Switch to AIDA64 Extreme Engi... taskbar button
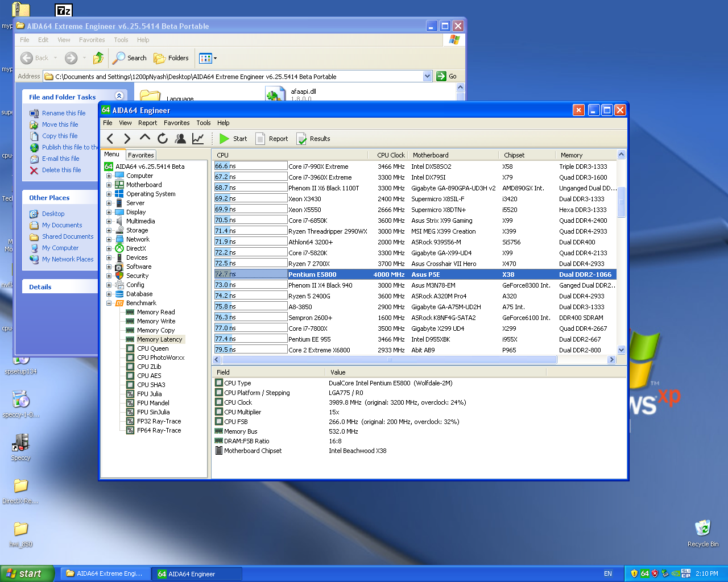 [105, 573]
